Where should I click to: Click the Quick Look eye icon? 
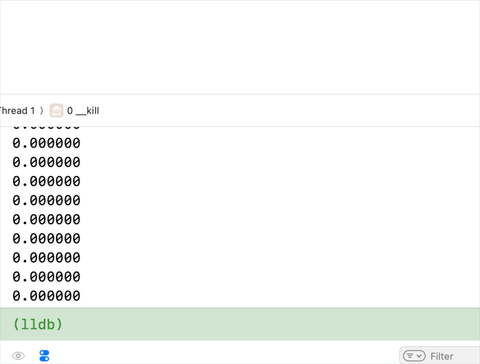tap(18, 356)
